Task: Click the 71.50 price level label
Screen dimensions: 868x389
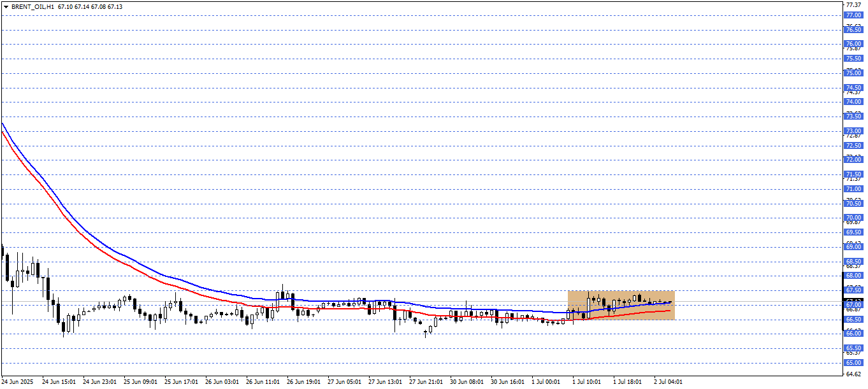Action: [853, 174]
